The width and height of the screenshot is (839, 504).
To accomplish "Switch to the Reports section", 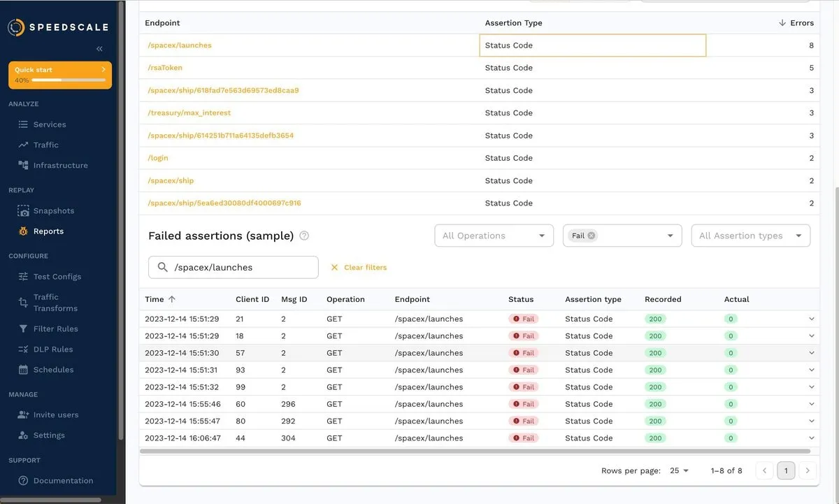I will pyautogui.click(x=48, y=231).
